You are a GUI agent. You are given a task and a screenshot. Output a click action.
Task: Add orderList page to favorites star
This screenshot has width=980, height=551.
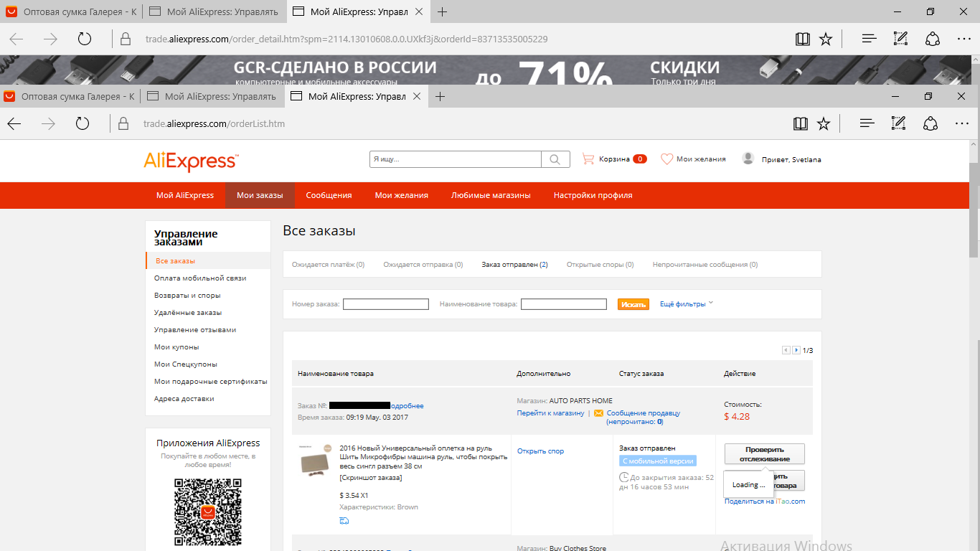824,123
